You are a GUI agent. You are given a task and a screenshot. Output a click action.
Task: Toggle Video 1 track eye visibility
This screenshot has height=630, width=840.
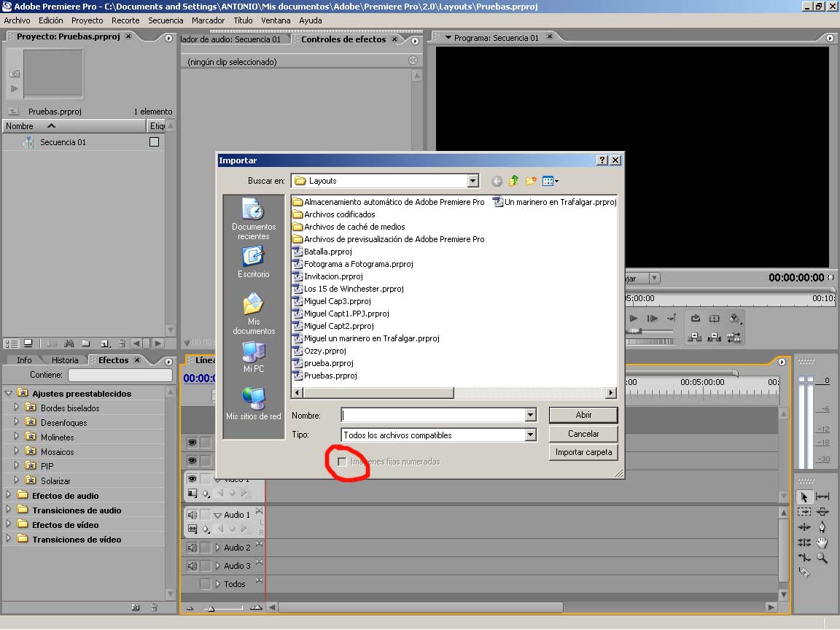[x=192, y=478]
